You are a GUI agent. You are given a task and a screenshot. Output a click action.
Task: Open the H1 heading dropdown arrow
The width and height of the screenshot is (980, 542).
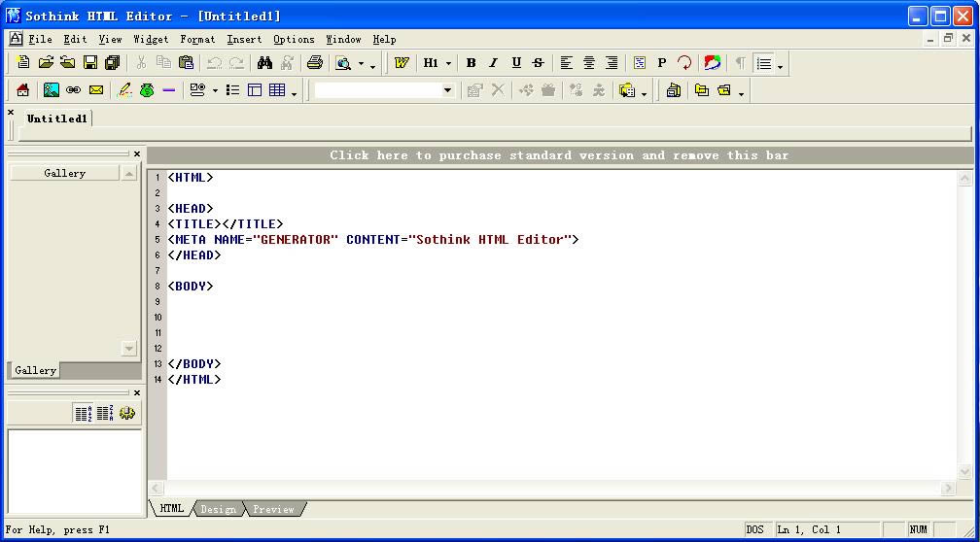click(448, 63)
